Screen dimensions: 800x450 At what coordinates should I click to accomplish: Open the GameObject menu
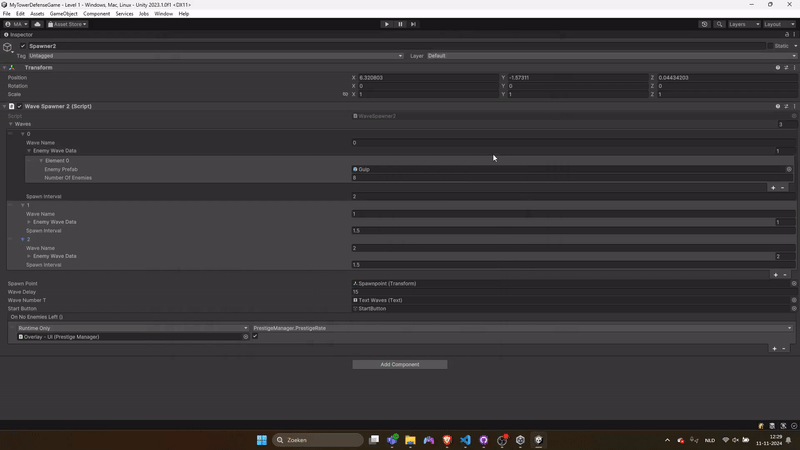coord(64,14)
